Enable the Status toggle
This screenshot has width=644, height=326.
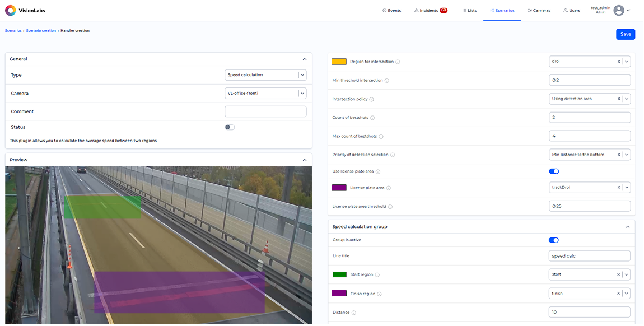click(230, 127)
